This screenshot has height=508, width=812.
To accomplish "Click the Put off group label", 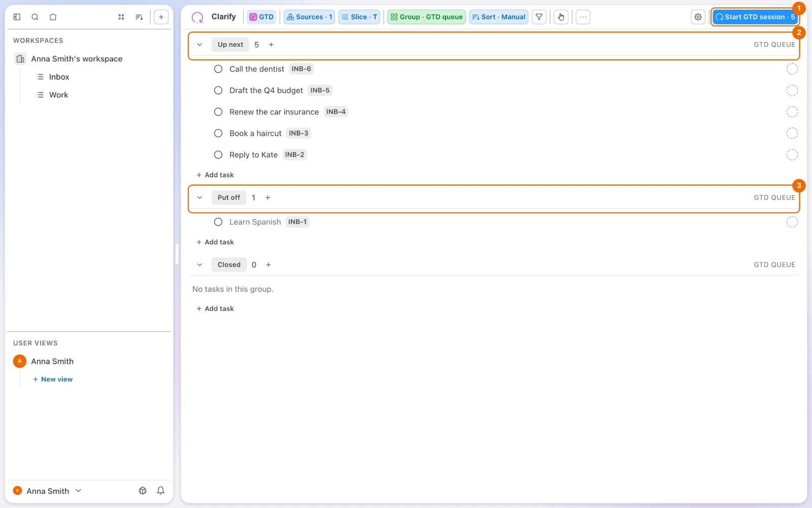I will click(x=229, y=198).
